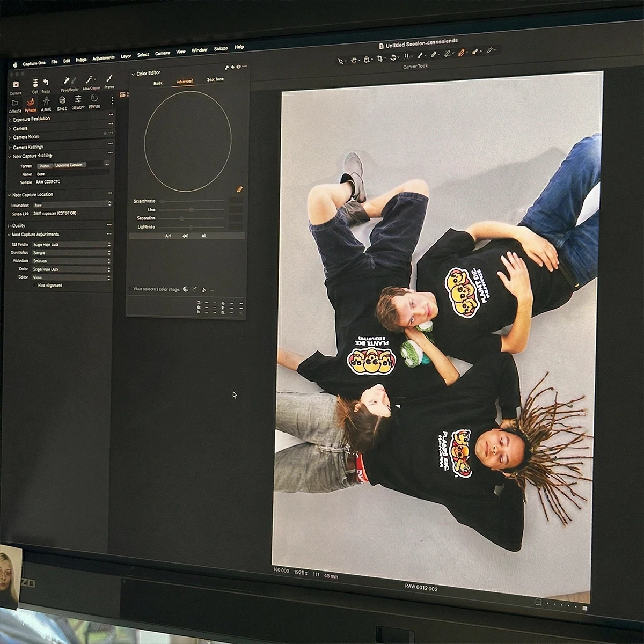
Task: Switch to the Advanced tab in Color Editor
Action: pos(185,82)
